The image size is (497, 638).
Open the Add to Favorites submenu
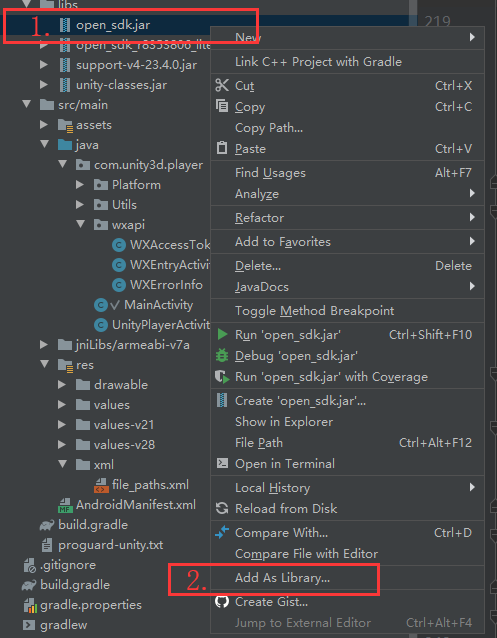(347, 242)
